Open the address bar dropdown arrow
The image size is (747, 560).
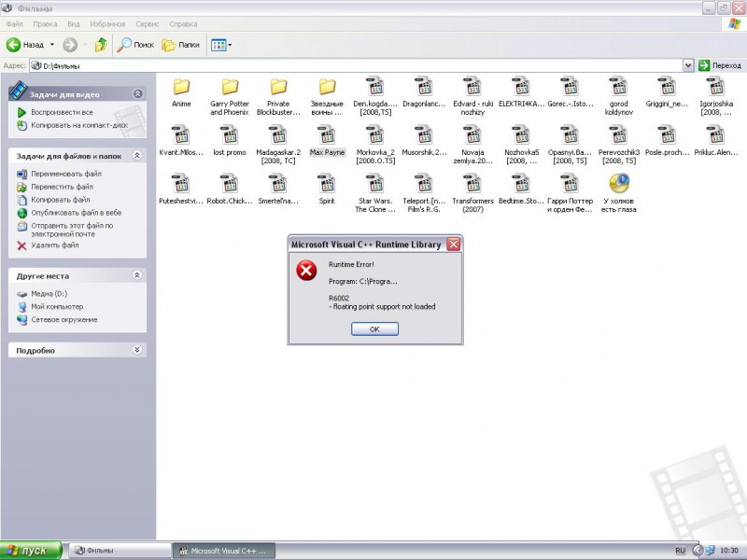pos(688,65)
